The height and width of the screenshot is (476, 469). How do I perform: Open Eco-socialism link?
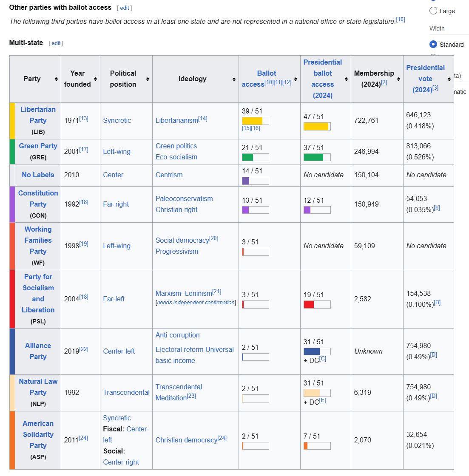tap(176, 157)
